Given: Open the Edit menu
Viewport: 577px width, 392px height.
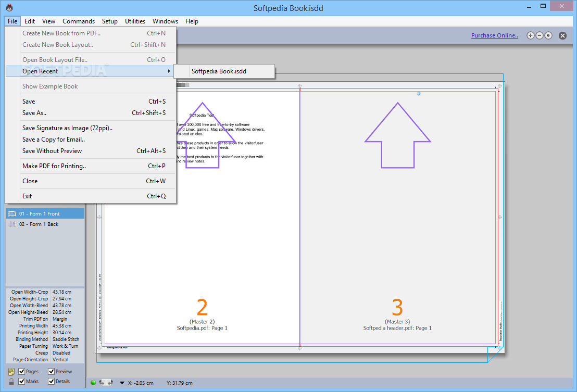Looking at the screenshot, I should 30,21.
